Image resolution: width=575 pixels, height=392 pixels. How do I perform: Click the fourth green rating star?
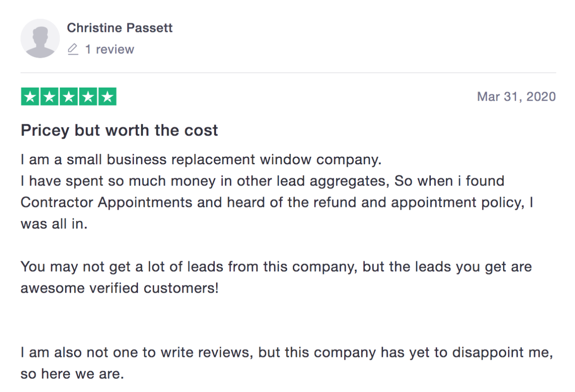pyautogui.click(x=88, y=97)
